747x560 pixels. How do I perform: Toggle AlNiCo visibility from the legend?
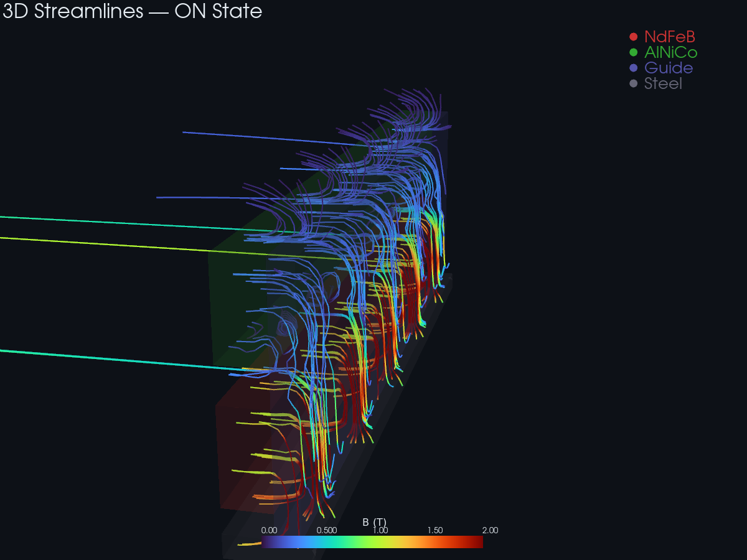(671, 53)
